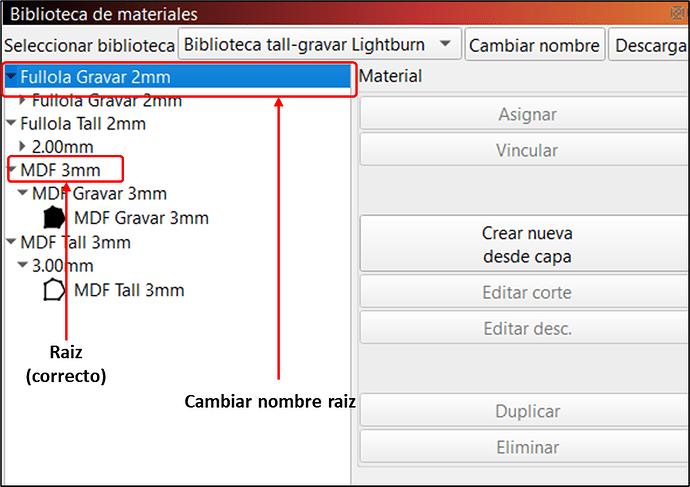Open Editar corte settings
Image resolution: width=690 pixels, height=487 pixels.
tap(527, 293)
